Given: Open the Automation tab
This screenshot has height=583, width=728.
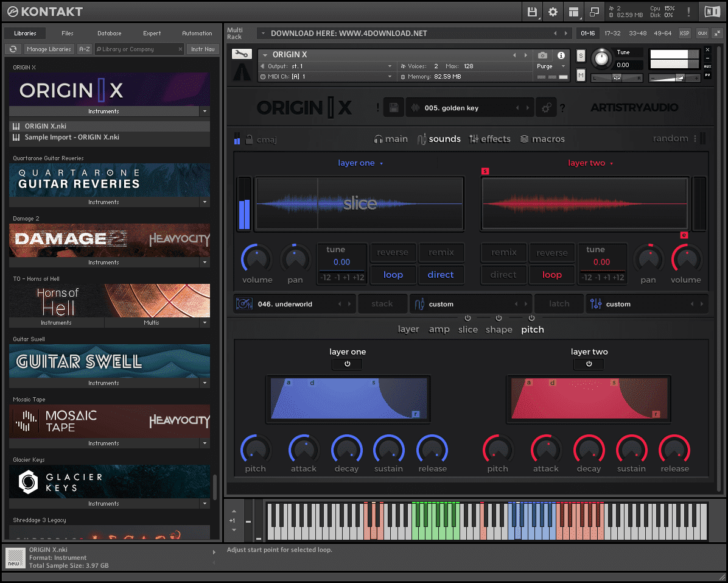Looking at the screenshot, I should pos(197,34).
